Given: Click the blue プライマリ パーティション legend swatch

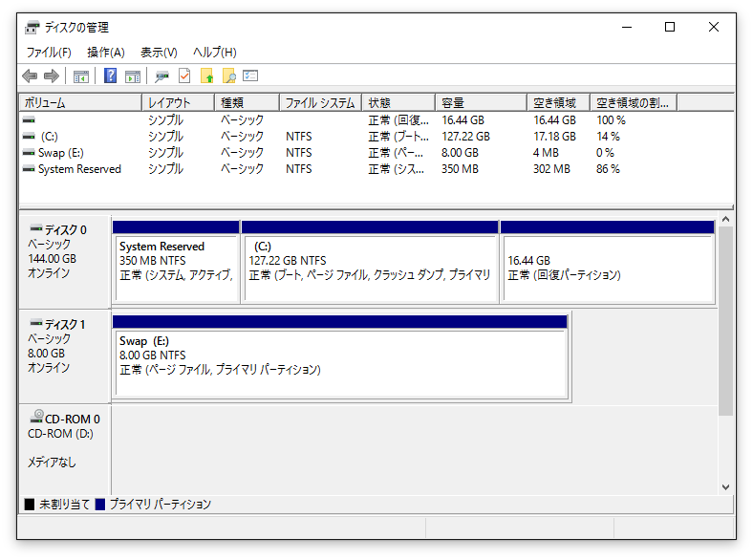Looking at the screenshot, I should tap(100, 504).
